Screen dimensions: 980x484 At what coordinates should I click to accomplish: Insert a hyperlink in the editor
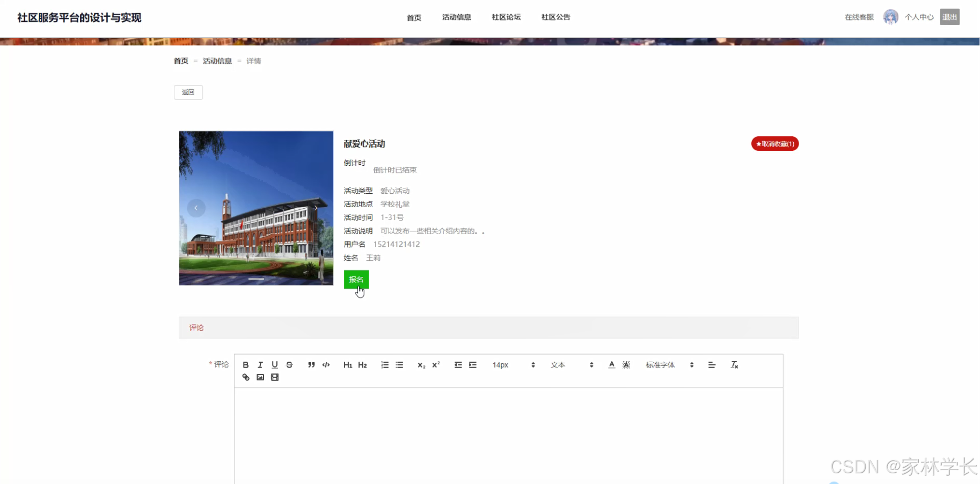[x=246, y=377]
